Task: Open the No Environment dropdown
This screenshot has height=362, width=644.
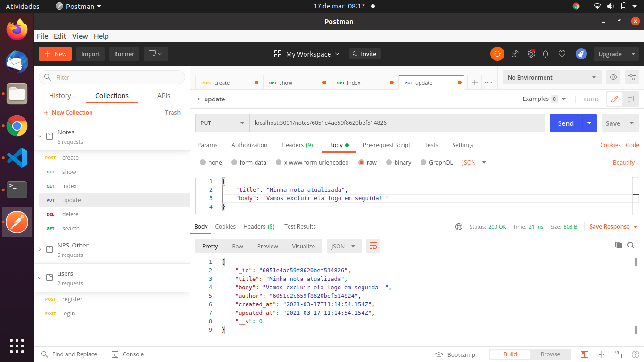Action: pyautogui.click(x=552, y=77)
